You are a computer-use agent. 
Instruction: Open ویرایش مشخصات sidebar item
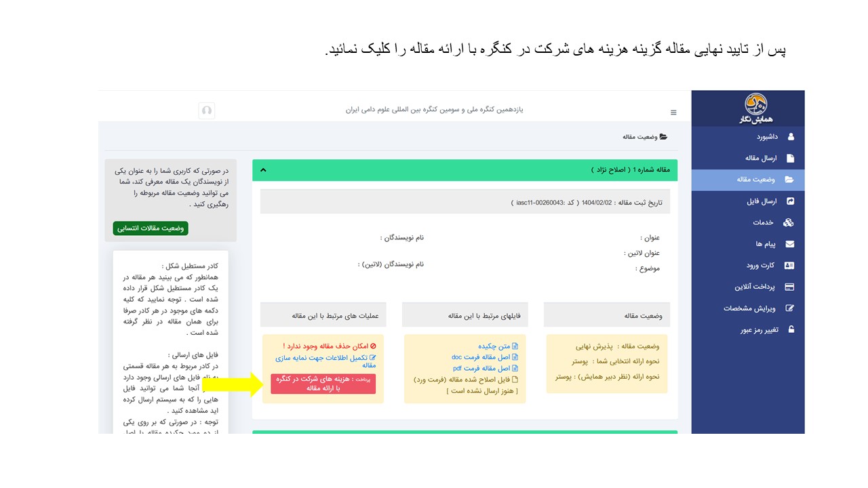[x=748, y=308]
